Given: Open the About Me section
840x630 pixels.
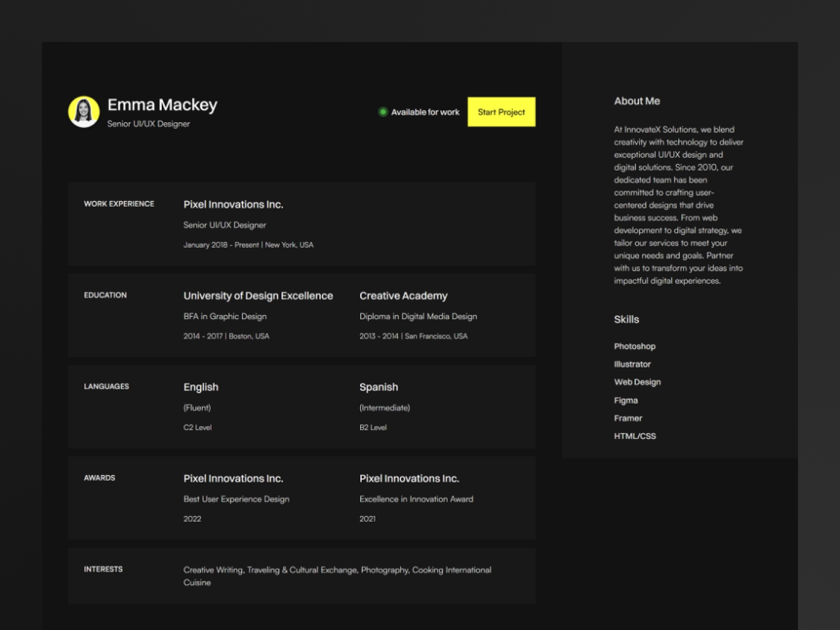Looking at the screenshot, I should (637, 101).
